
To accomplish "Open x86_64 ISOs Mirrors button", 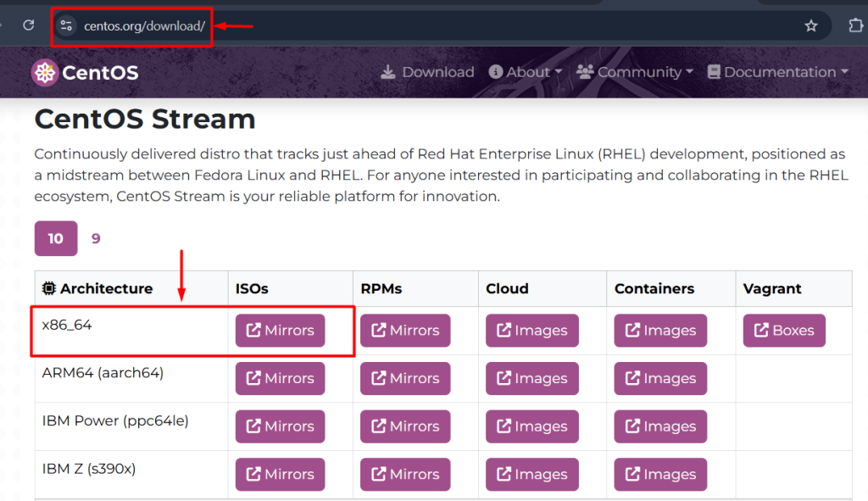I will point(280,331).
